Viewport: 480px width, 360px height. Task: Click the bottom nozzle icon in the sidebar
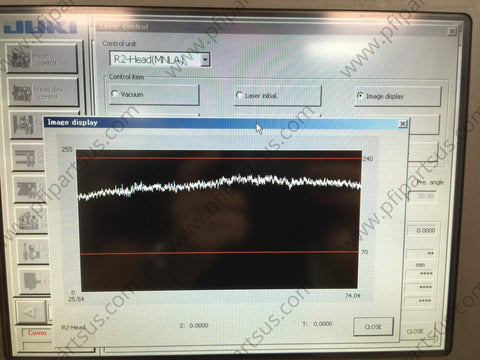[35, 282]
